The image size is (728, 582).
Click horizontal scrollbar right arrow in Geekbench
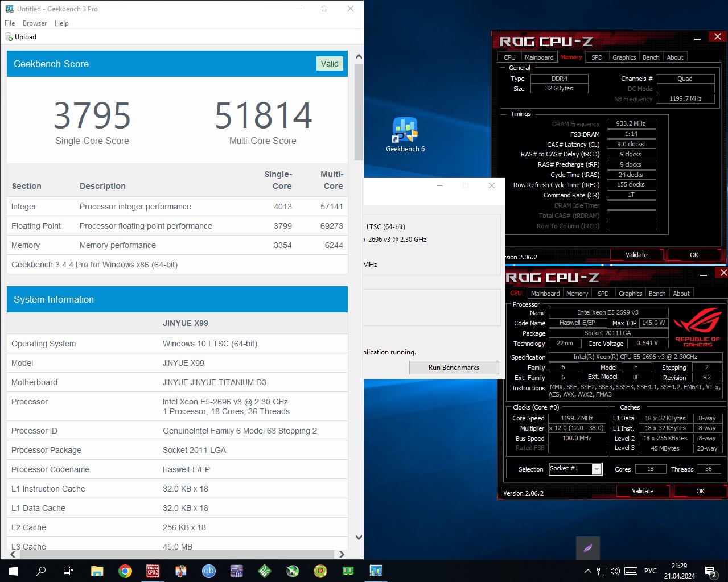tap(342, 554)
